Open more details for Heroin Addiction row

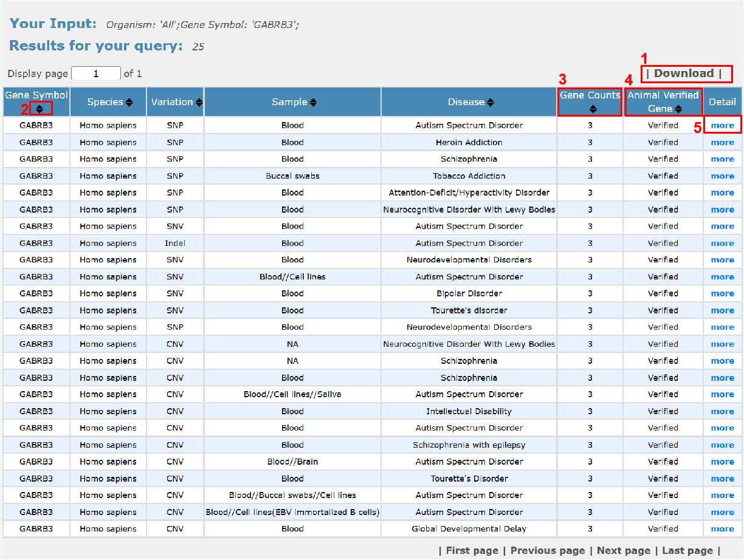click(x=723, y=143)
